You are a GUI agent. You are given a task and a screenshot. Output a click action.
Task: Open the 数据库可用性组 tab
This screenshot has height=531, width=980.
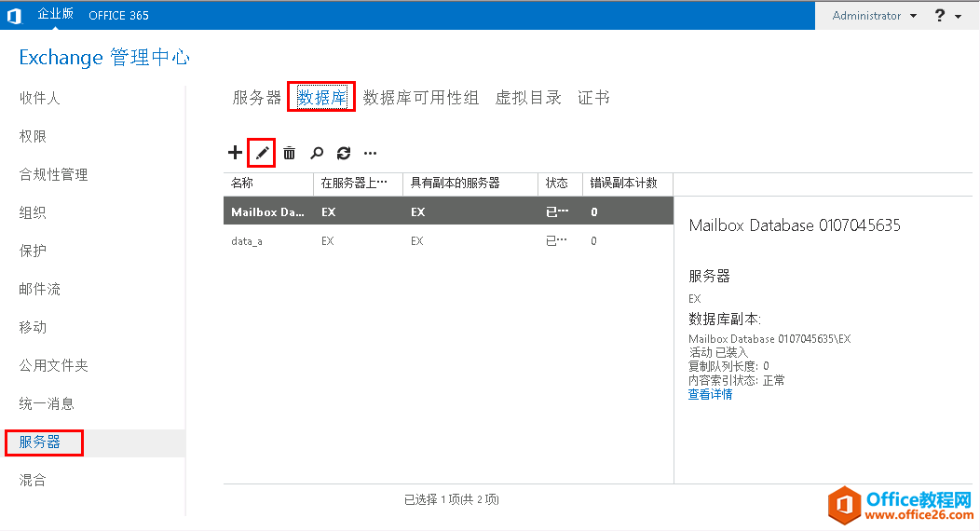[421, 98]
